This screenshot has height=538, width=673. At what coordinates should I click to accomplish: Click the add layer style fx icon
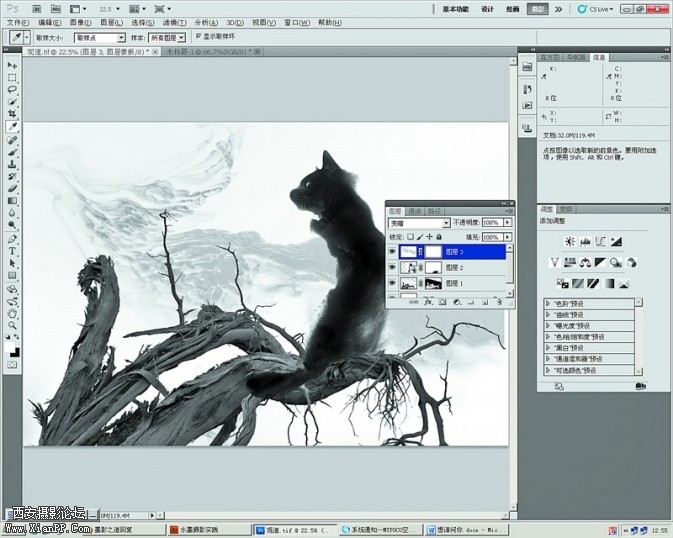[428, 302]
